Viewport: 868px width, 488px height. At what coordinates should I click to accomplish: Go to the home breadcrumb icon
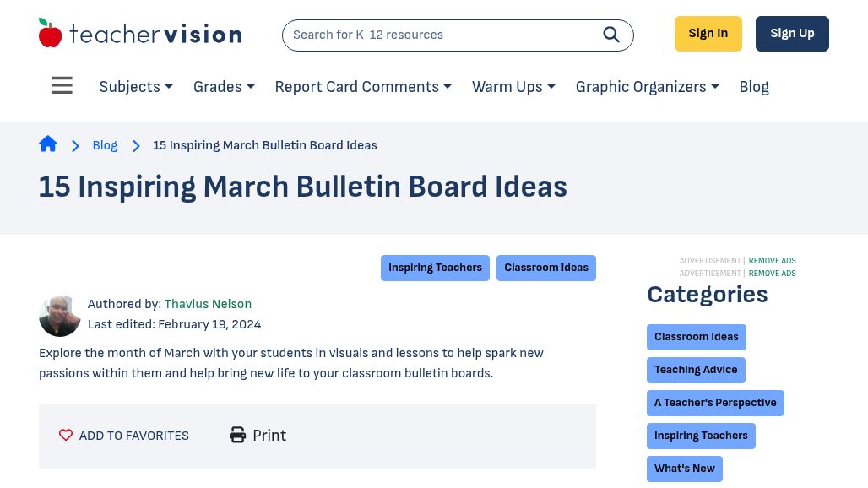click(48, 144)
